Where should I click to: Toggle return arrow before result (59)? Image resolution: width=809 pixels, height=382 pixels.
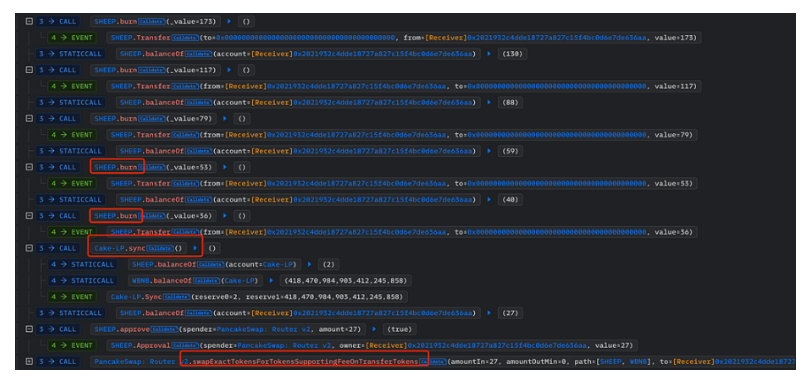(x=489, y=151)
